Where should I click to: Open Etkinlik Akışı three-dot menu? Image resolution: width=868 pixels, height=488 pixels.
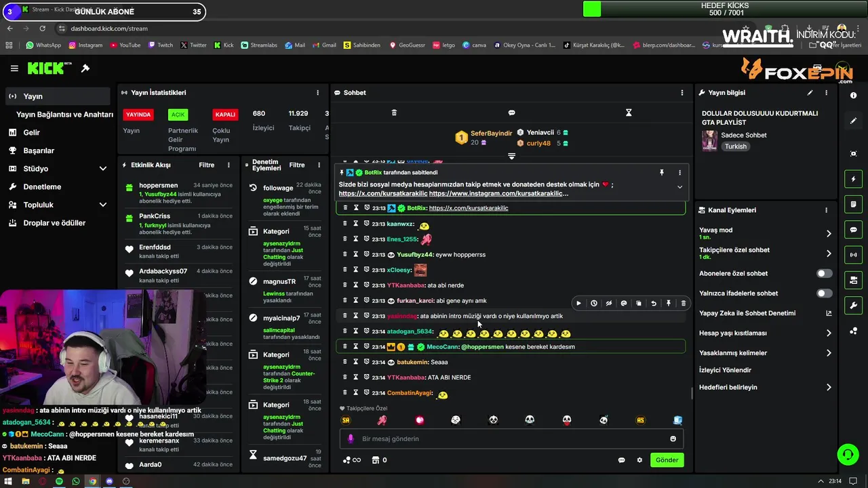[x=229, y=165]
